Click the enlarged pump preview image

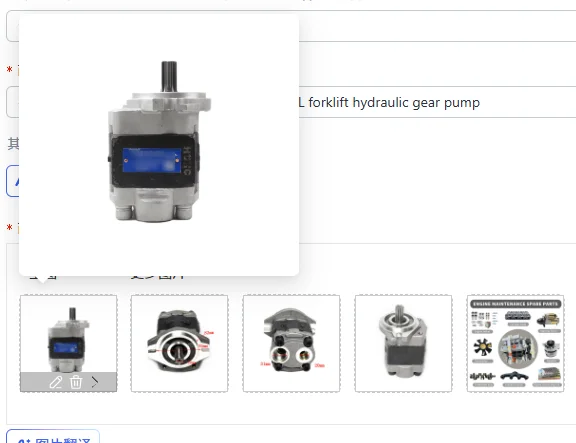[x=159, y=145]
